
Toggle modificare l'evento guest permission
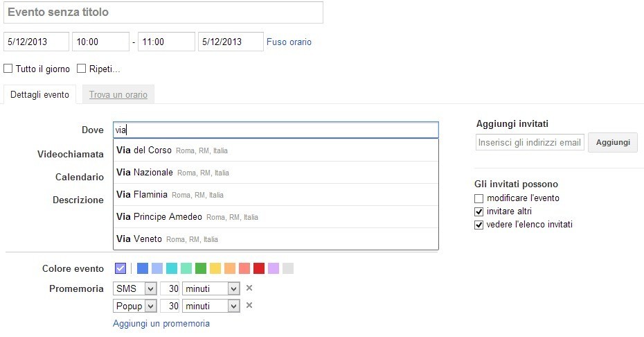tap(479, 198)
